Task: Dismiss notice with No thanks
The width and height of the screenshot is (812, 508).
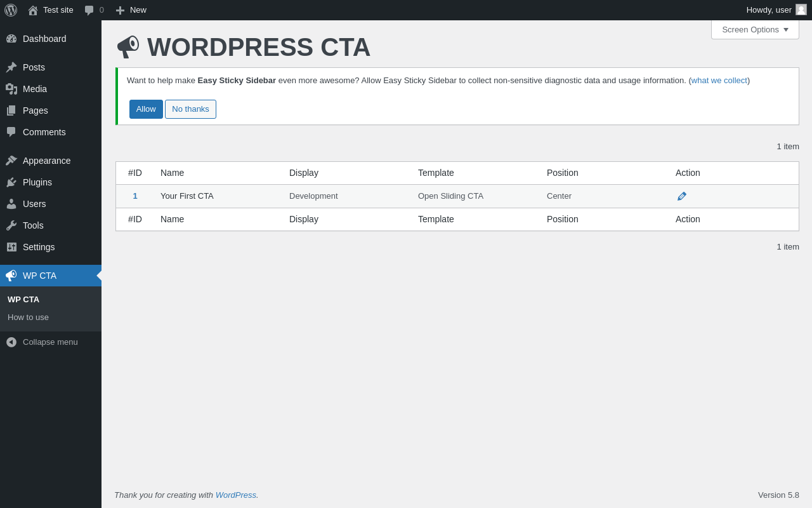Action: (190, 109)
